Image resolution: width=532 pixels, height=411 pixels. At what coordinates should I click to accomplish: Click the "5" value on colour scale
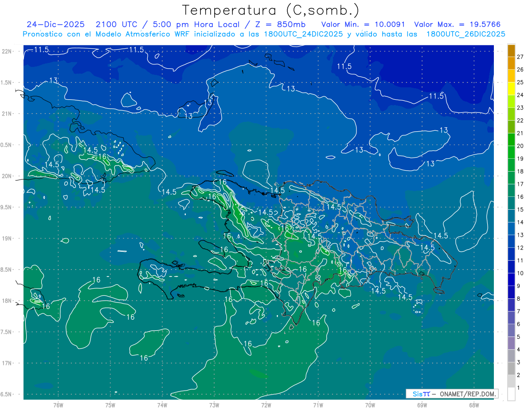pos(519,337)
